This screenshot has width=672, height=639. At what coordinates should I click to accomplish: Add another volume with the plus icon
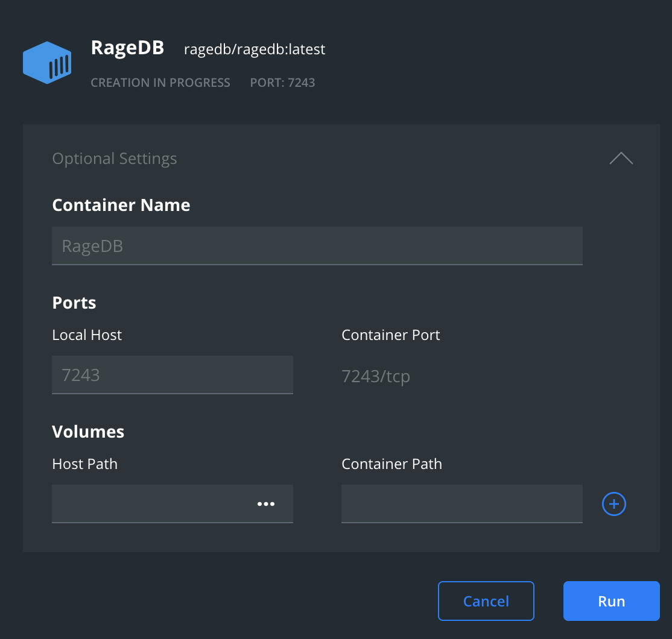pos(614,504)
